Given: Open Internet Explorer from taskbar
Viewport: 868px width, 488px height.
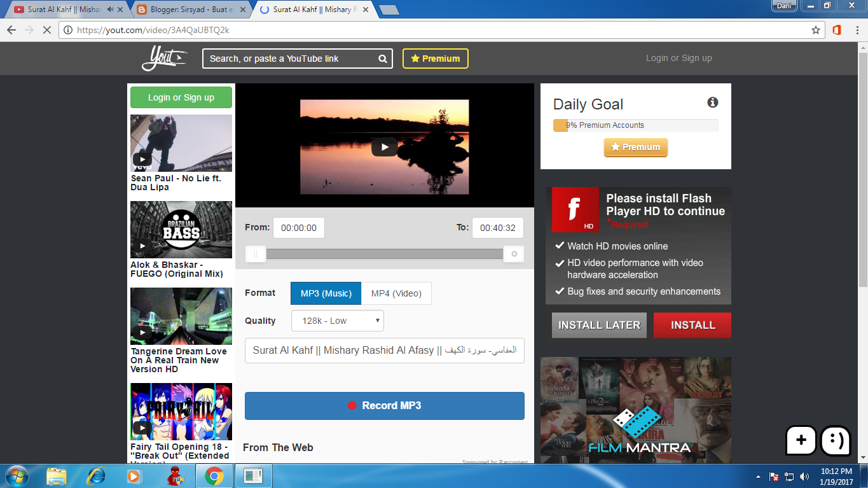Looking at the screenshot, I should point(96,476).
